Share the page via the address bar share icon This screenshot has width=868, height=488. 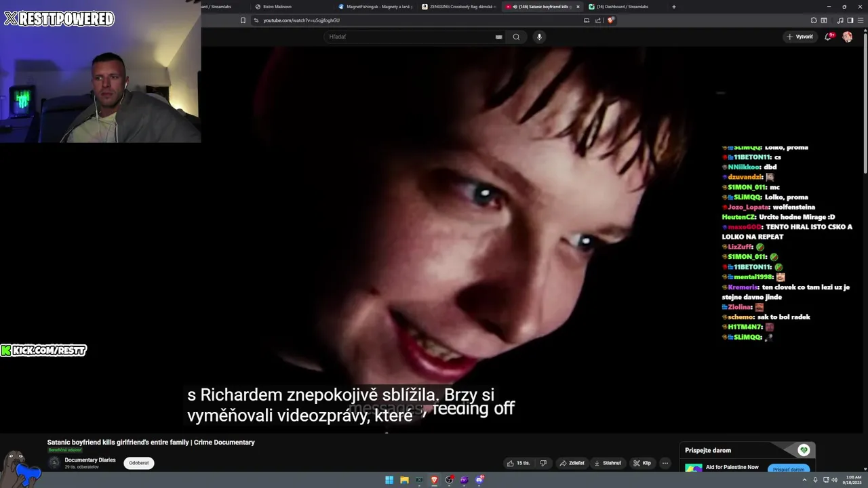click(x=598, y=20)
